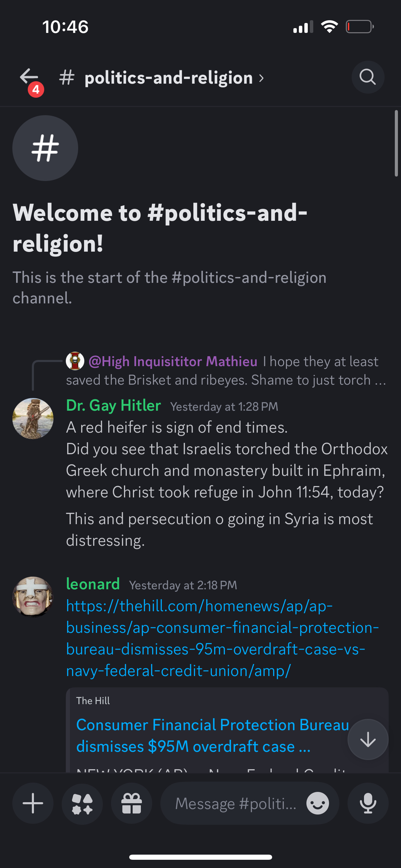Open the apps launcher icon
Viewport: 401px width, 868px height.
tap(82, 803)
